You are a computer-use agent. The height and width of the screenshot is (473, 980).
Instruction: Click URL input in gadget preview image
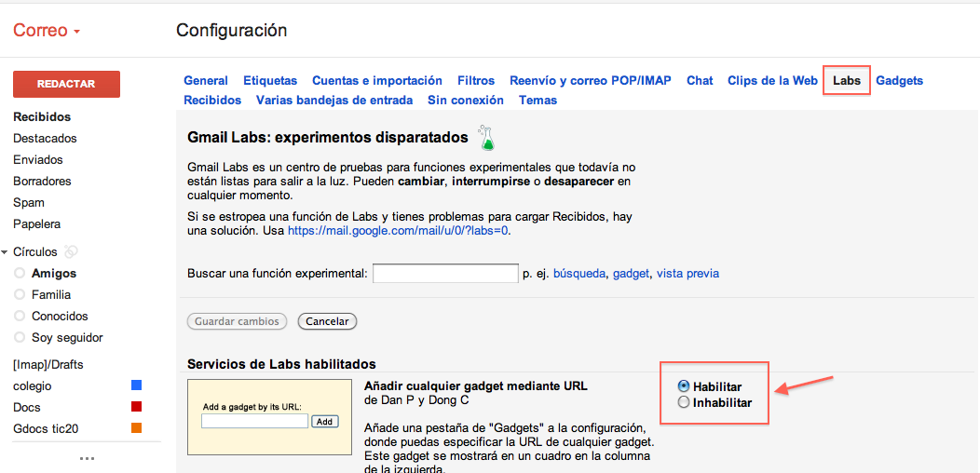(x=255, y=421)
